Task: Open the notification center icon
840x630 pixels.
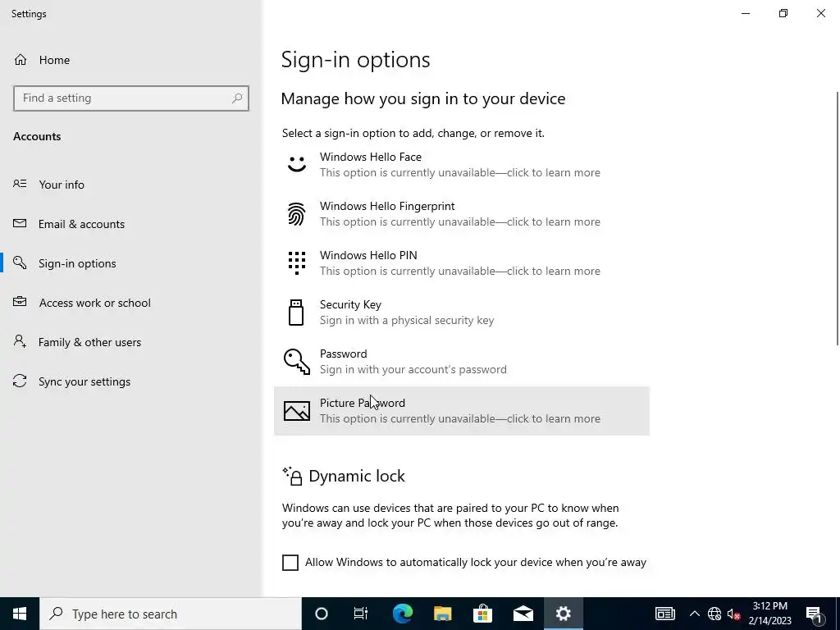Action: click(815, 614)
